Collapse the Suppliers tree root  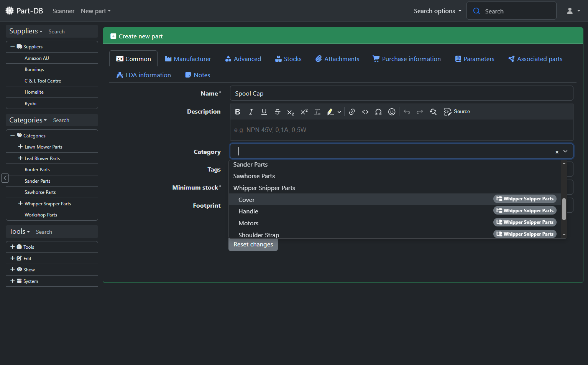[13, 46]
